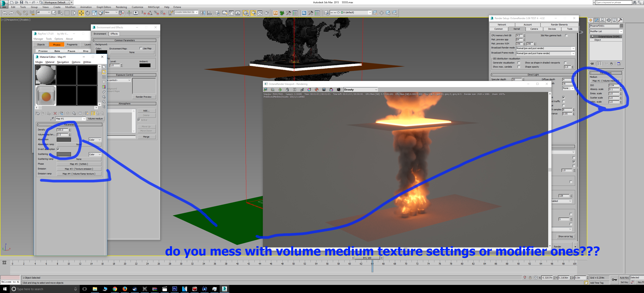Image resolution: width=644 pixels, height=293 pixels.
Task: Toggle Show End Result in Material Editor
Action: (x=93, y=113)
